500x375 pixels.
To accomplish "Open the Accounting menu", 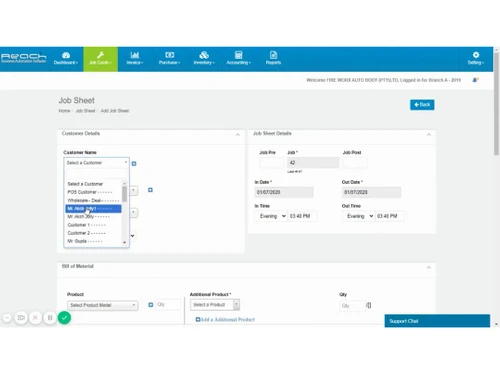I will click(239, 59).
